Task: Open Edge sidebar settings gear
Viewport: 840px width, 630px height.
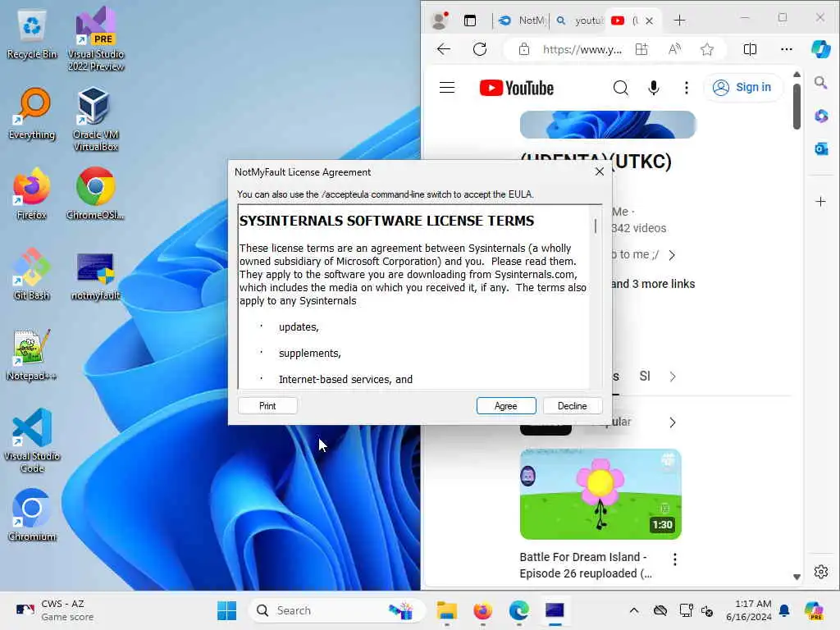Action: click(820, 572)
